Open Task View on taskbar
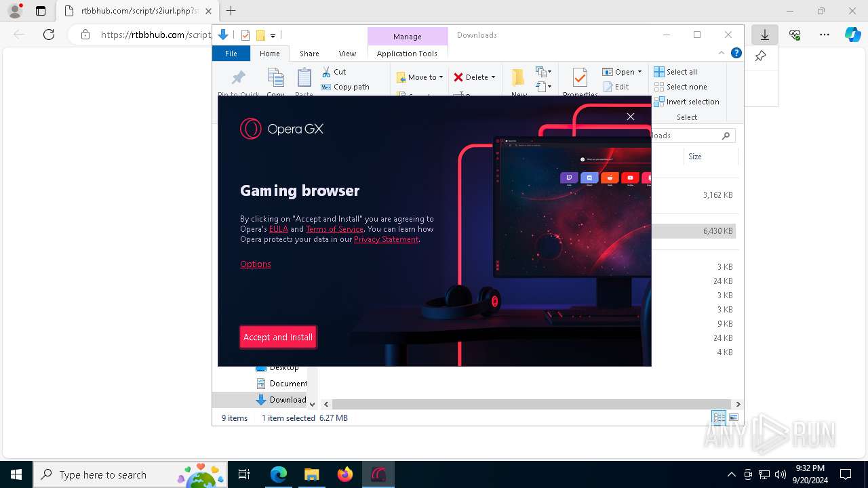 (x=244, y=474)
